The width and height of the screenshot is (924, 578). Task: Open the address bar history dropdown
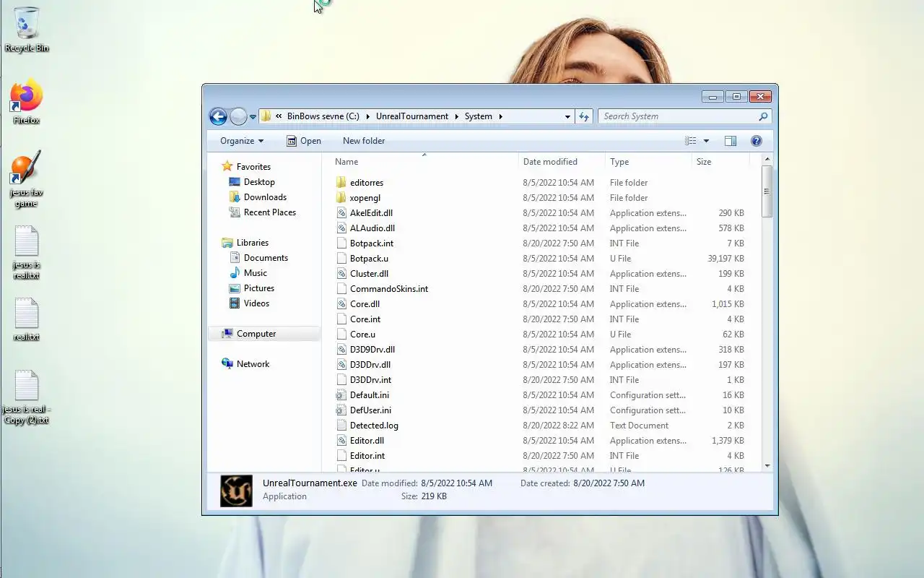coord(567,116)
